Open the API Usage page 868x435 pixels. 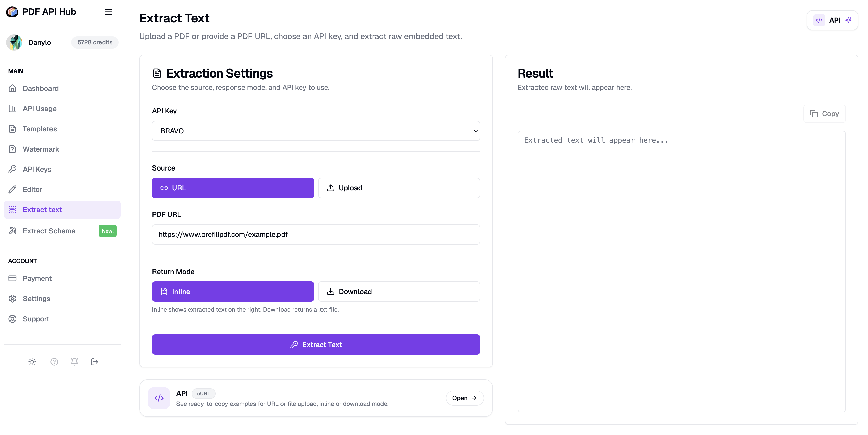coord(62,109)
